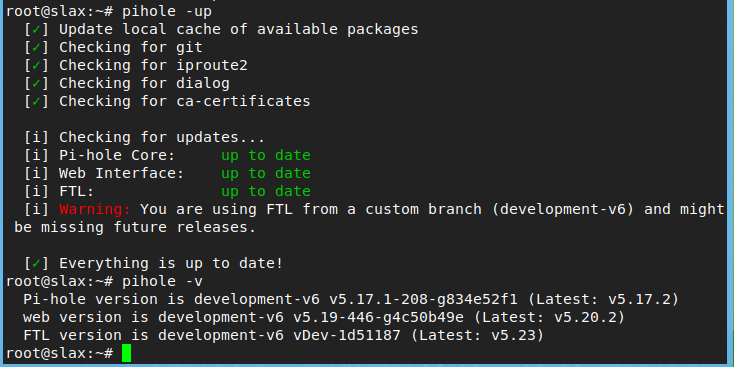Click the checkmark beside Checking for iproute2
This screenshot has width=734, height=367.
(x=37, y=66)
